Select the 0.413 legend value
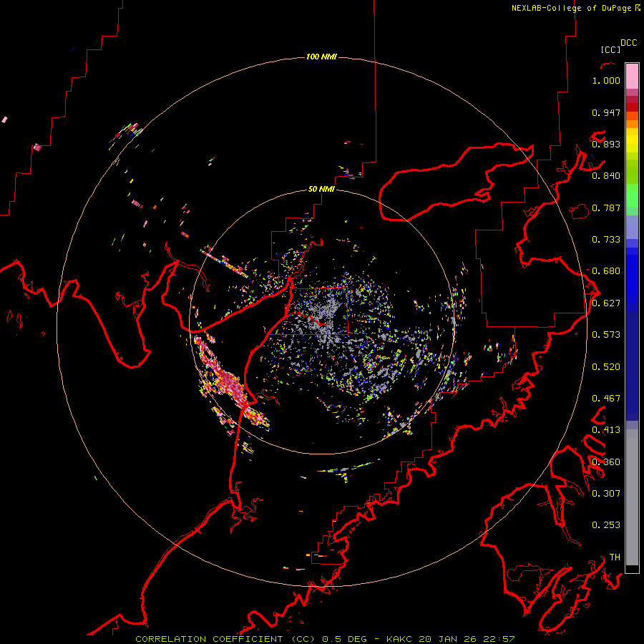This screenshot has height=644, width=644. tap(606, 430)
